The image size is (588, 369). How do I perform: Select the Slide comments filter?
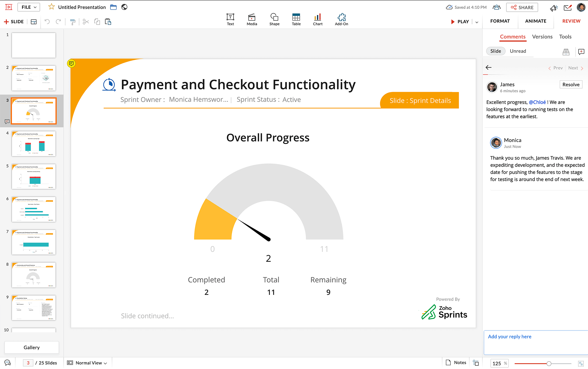coord(495,51)
